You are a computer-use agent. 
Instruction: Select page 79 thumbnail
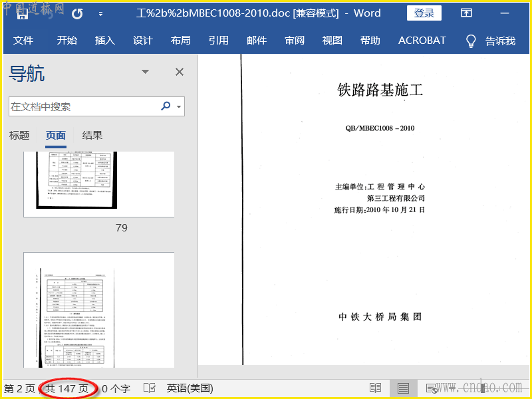click(x=98, y=184)
